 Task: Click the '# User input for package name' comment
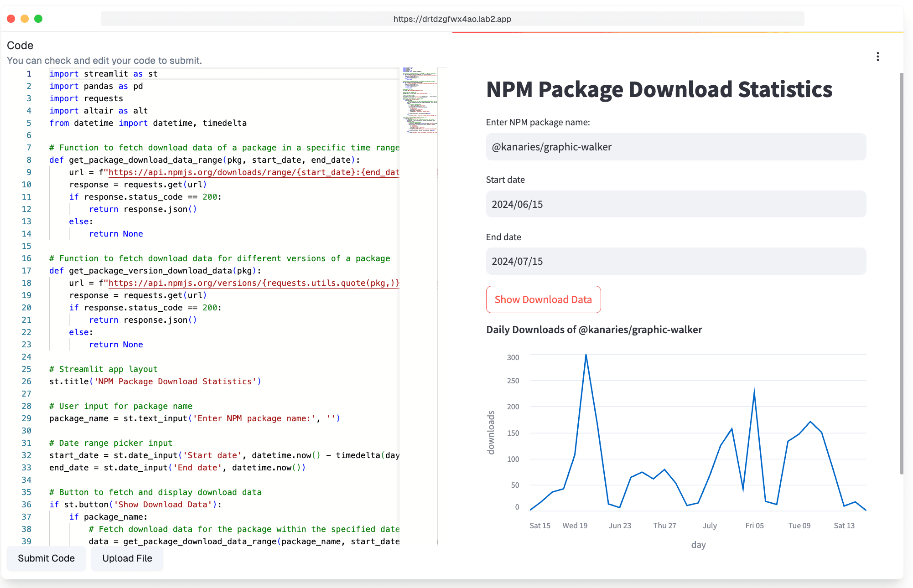coord(121,406)
